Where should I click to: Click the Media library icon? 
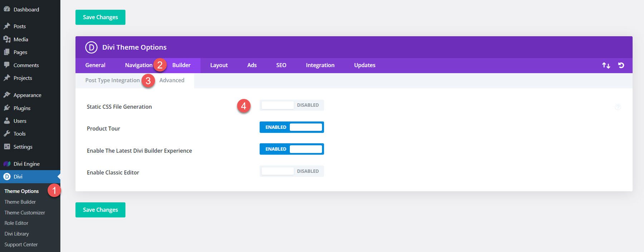[x=7, y=39]
